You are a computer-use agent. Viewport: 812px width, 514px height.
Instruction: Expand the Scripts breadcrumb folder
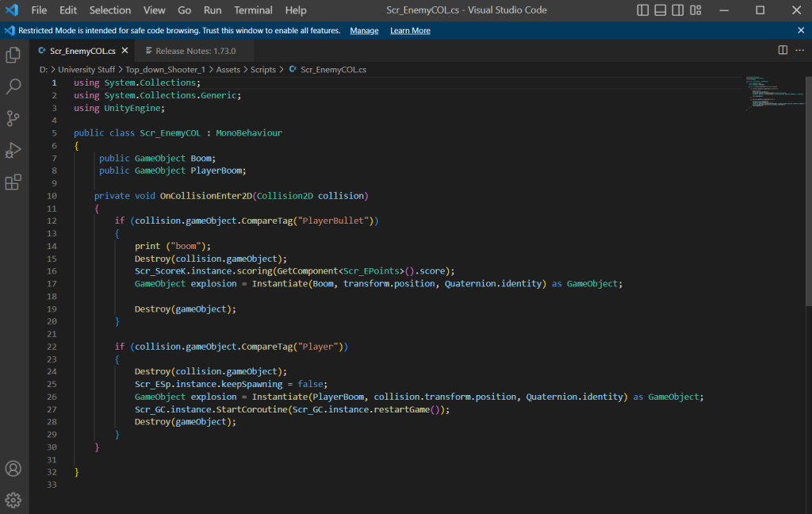click(x=262, y=70)
